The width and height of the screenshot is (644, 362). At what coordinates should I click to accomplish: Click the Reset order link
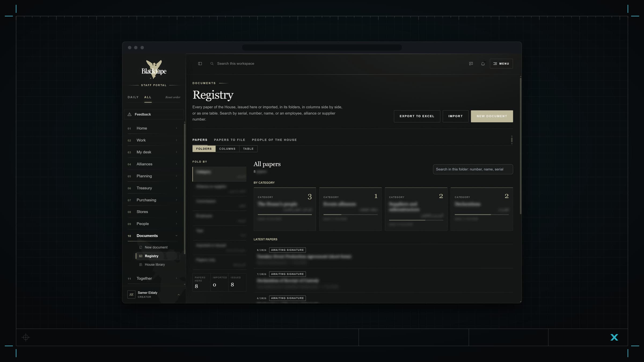pos(173,97)
